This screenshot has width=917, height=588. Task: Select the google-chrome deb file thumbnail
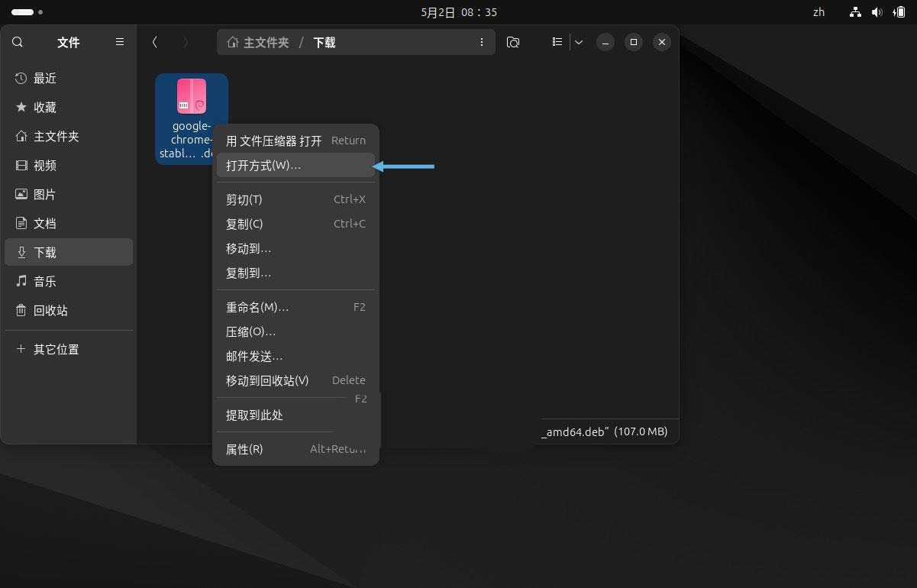(191, 96)
